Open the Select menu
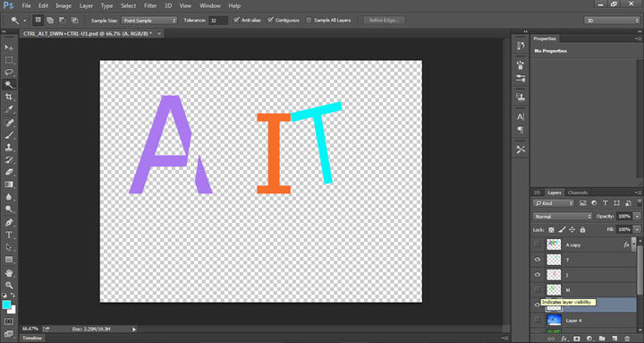644x343 pixels. (128, 5)
